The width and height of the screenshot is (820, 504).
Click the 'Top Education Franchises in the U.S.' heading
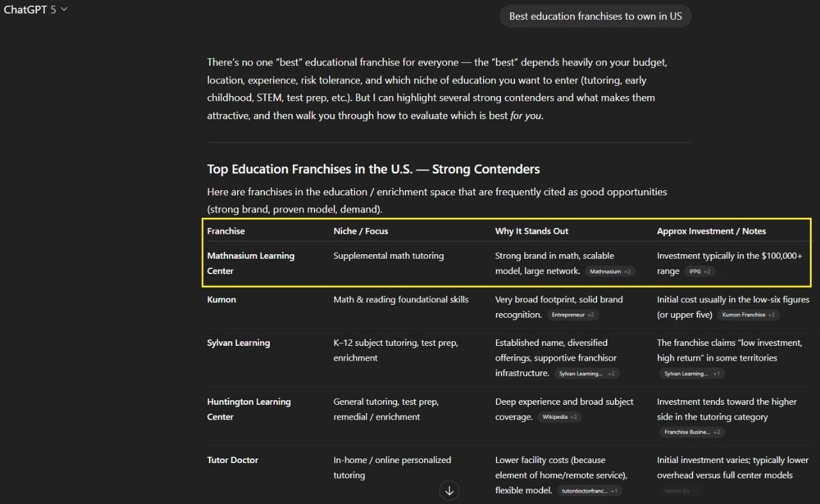pyautogui.click(x=373, y=169)
